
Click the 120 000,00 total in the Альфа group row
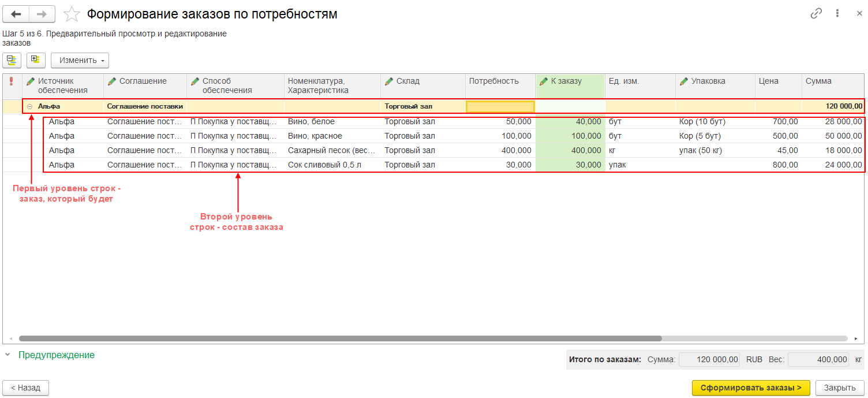(x=833, y=106)
